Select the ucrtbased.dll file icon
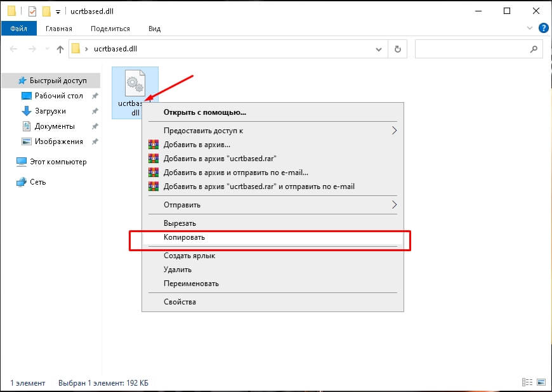552x392 pixels. tap(135, 83)
